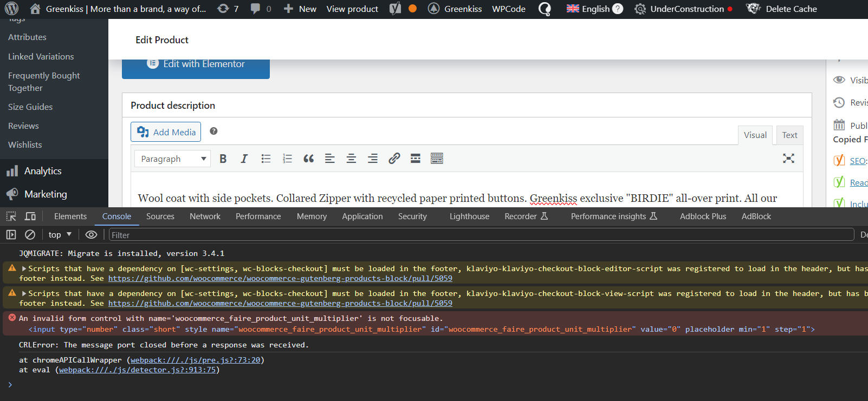Open the View product link
The image size is (868, 401).
tap(352, 9)
